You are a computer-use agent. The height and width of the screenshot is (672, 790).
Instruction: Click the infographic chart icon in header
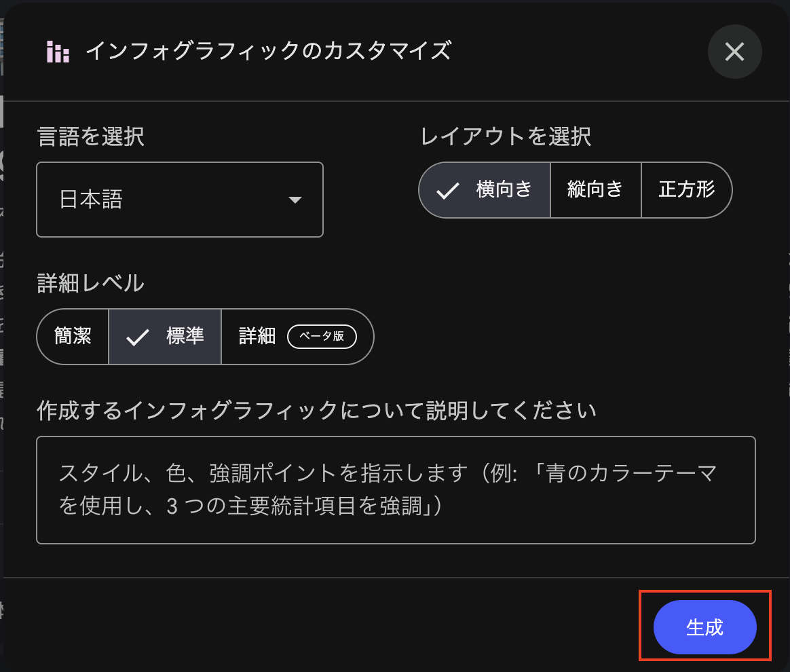pos(58,52)
